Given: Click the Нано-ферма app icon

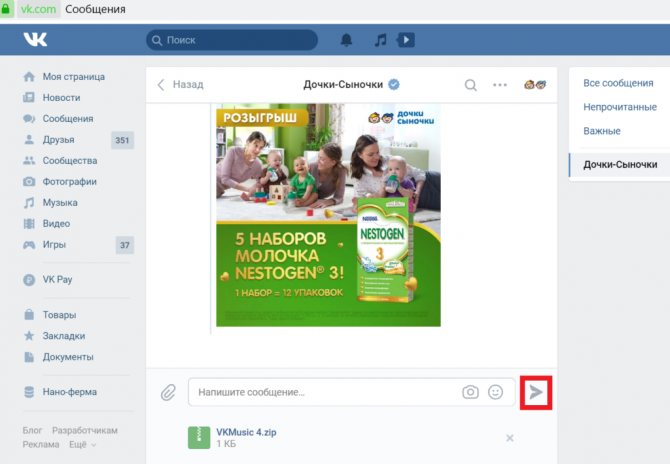Looking at the screenshot, I should point(29,392).
